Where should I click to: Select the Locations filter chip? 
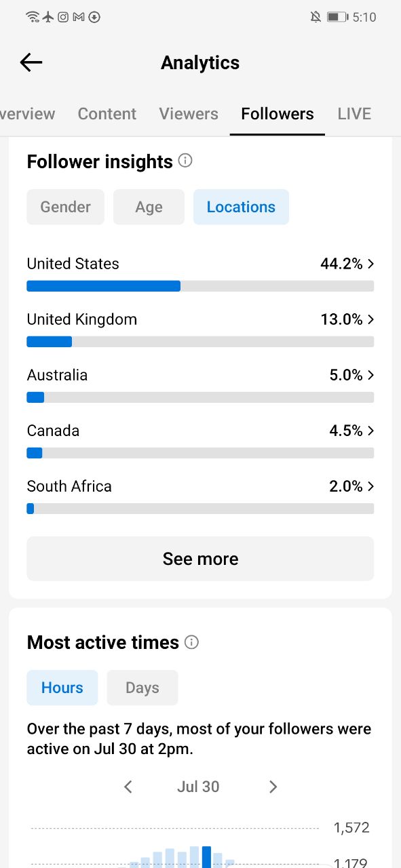[241, 207]
